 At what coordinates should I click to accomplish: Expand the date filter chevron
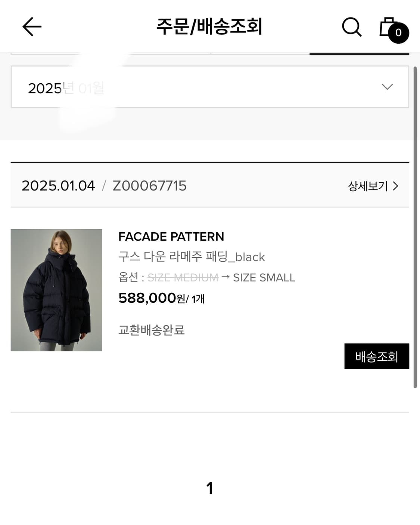coord(387,87)
